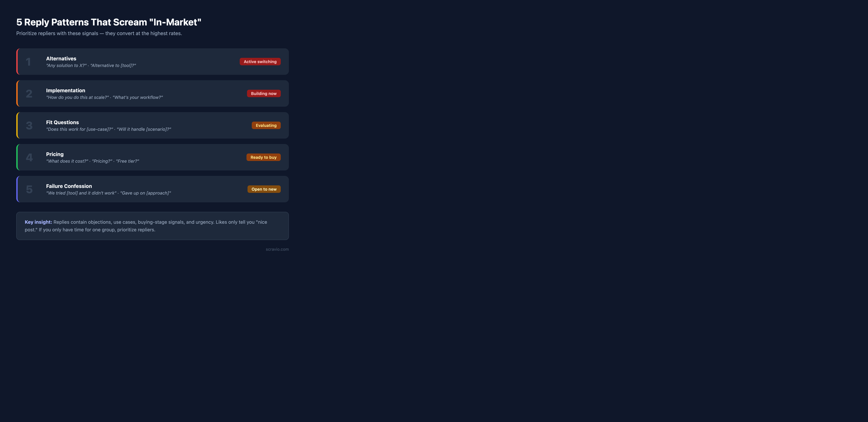Click the number 1 card icon
The height and width of the screenshot is (422, 868).
(29, 62)
